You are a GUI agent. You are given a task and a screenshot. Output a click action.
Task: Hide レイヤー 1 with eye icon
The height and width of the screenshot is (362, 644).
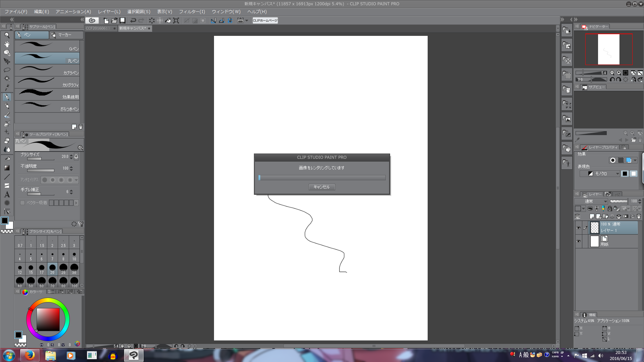tap(578, 228)
